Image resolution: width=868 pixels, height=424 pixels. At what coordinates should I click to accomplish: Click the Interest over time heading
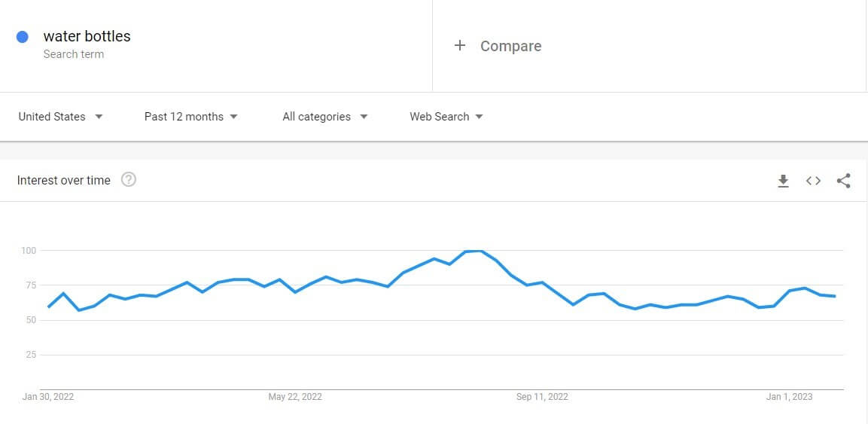64,181
